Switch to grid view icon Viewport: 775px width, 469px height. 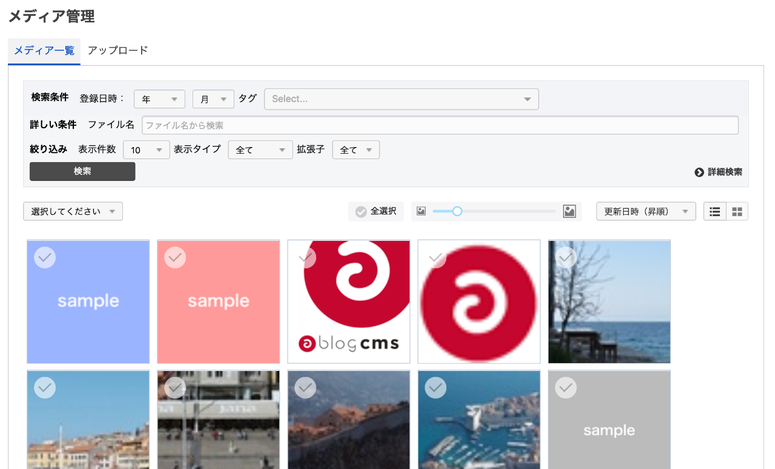click(x=738, y=211)
